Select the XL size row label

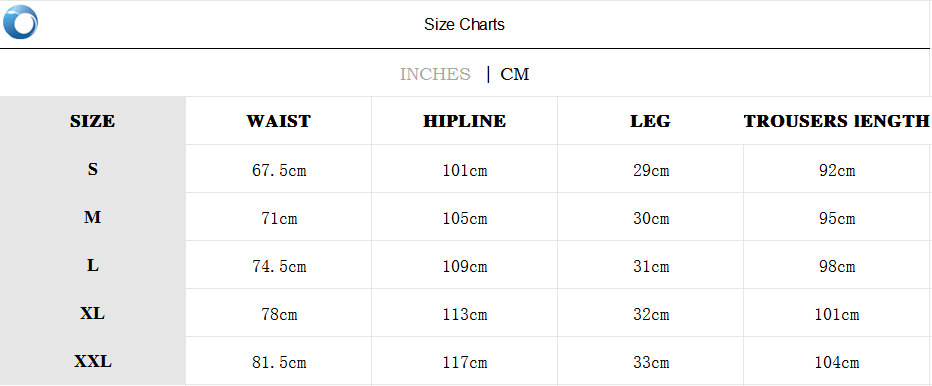pos(93,313)
